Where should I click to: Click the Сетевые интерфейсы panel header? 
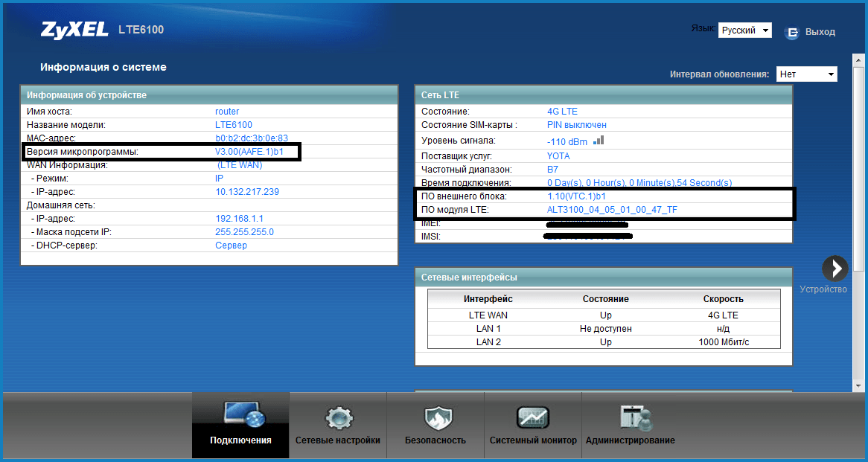603,277
